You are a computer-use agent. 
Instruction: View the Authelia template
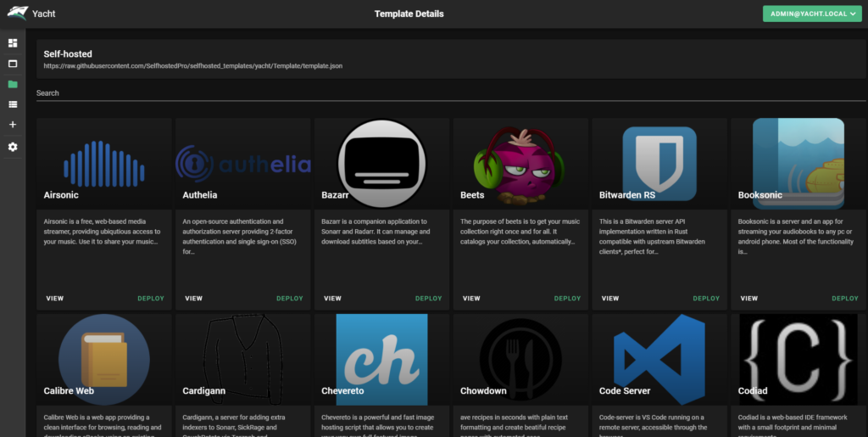tap(194, 298)
